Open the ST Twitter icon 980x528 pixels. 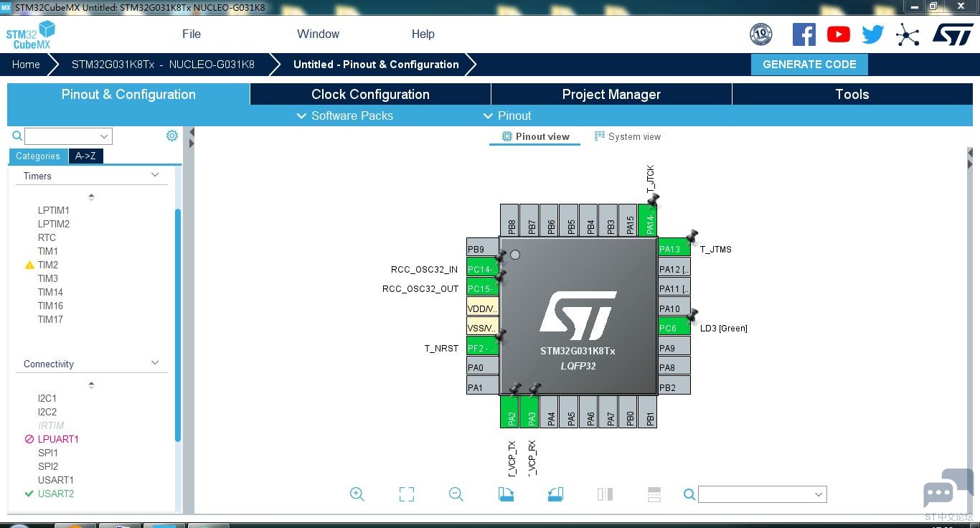coord(872,34)
